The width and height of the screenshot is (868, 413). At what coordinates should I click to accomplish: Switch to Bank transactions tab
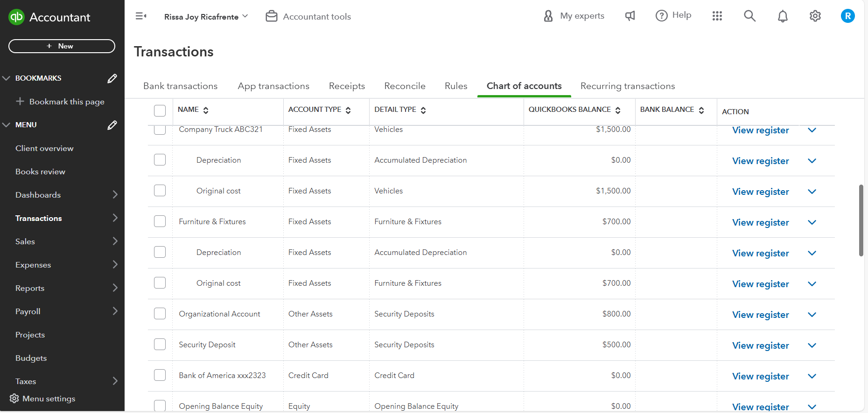[x=181, y=86]
